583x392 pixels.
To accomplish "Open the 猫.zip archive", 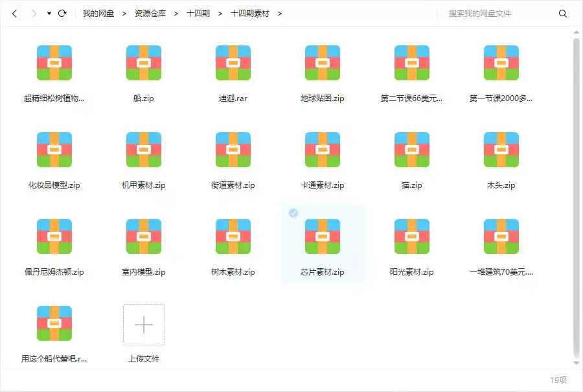I will click(x=411, y=150).
